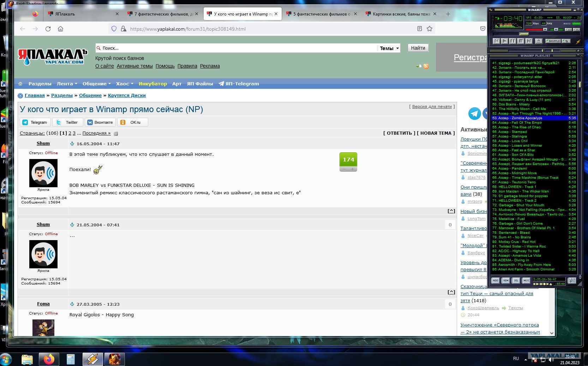Click the RSS feed icon

click(x=426, y=66)
